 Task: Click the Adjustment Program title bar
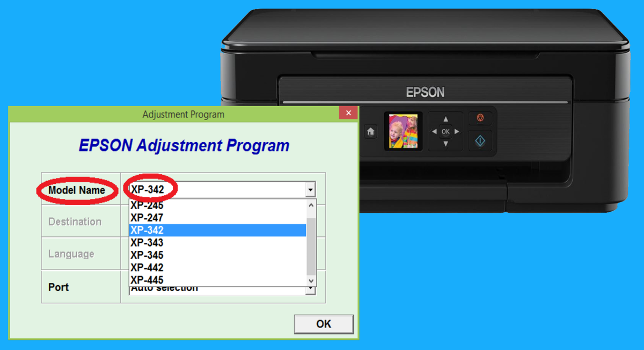[x=184, y=114]
